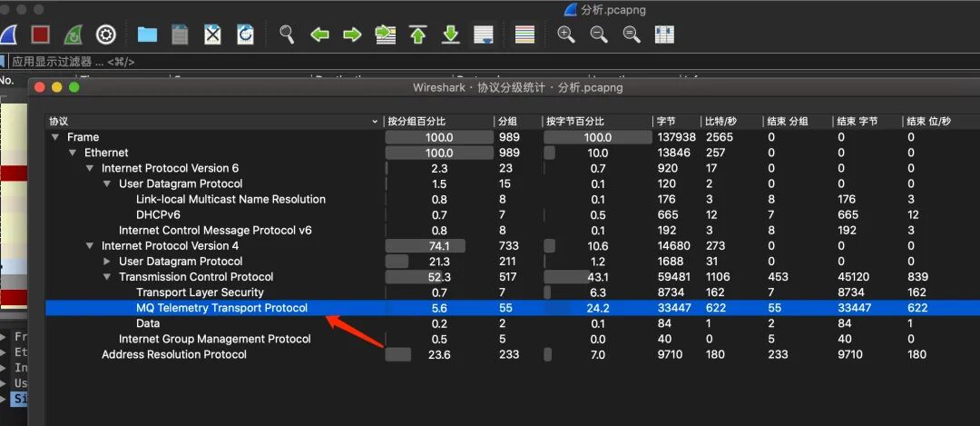Restart the current capture via green fin icon
The height and width of the screenshot is (426, 980).
coord(73,35)
